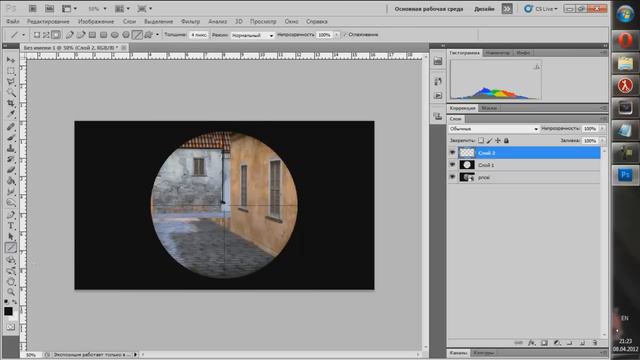The width and height of the screenshot is (640, 360).
Task: Hide the Слой 1 layer
Action: tap(452, 165)
